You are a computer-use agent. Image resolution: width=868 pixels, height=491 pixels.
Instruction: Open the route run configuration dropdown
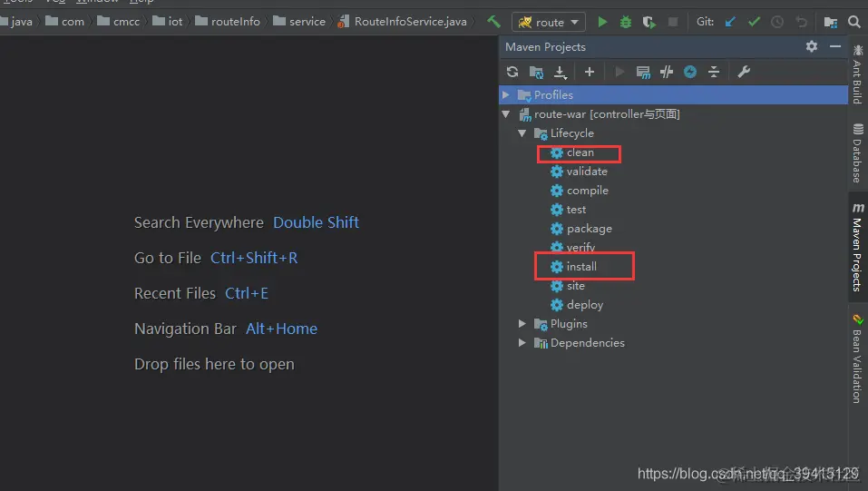[x=549, y=22]
